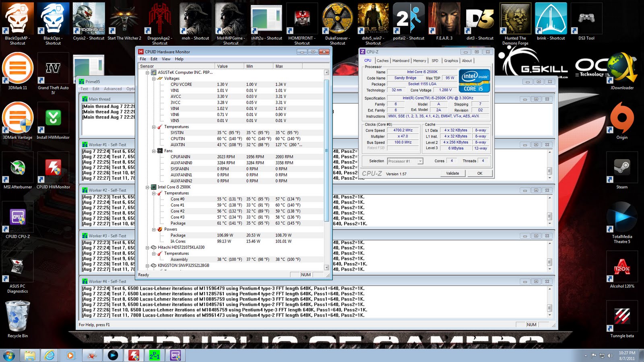
Task: Collapse the Fans branch in Hardware Monitor
Action: click(153, 150)
